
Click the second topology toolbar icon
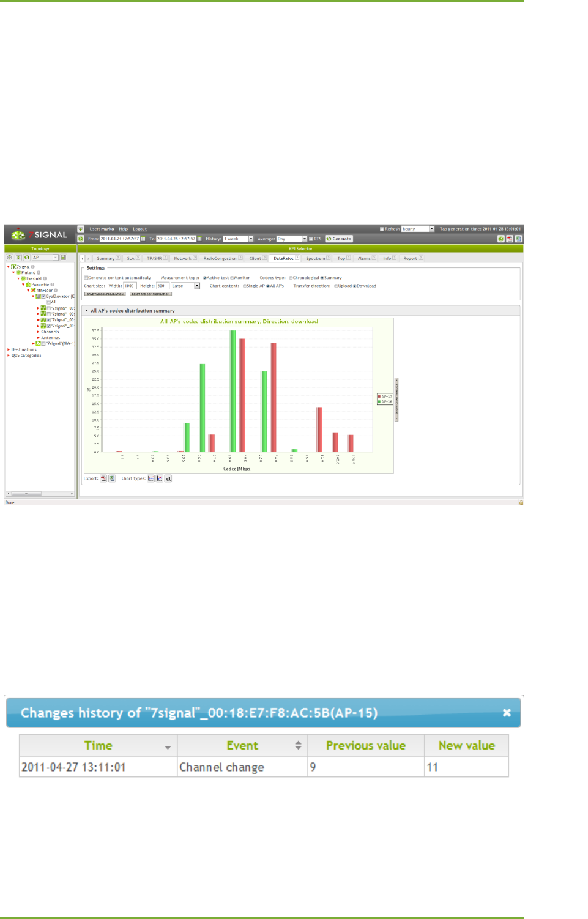(x=18, y=258)
